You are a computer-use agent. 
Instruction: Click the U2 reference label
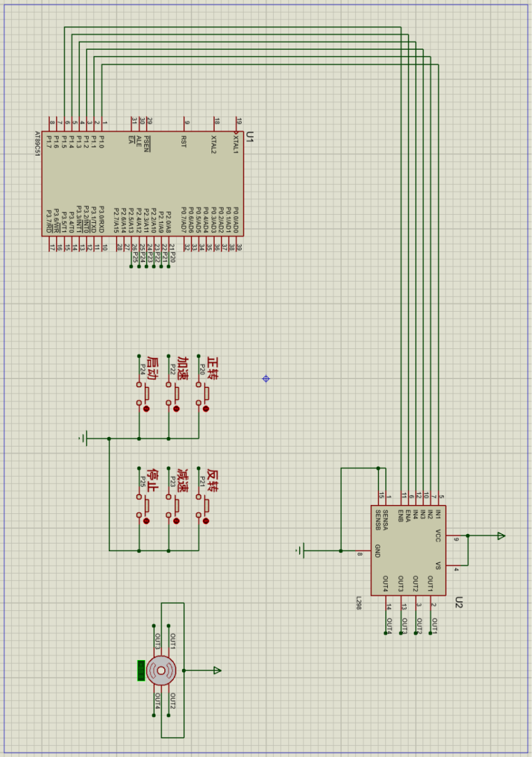pos(459,602)
